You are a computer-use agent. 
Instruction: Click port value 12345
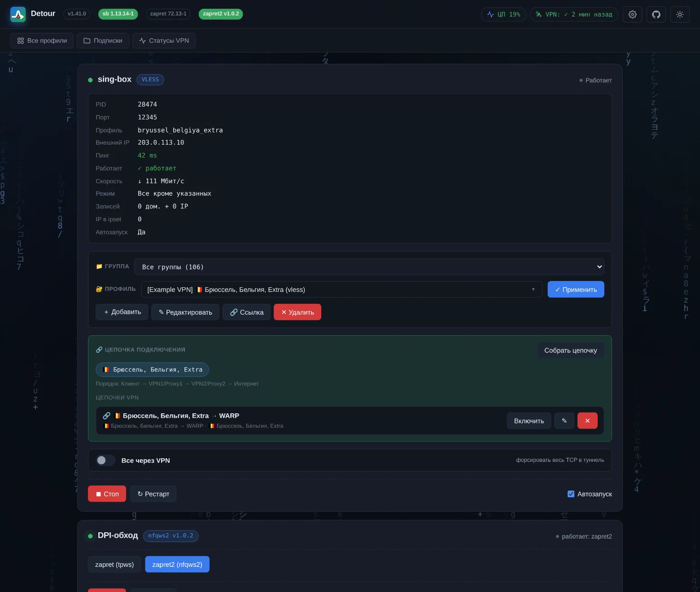(x=147, y=117)
